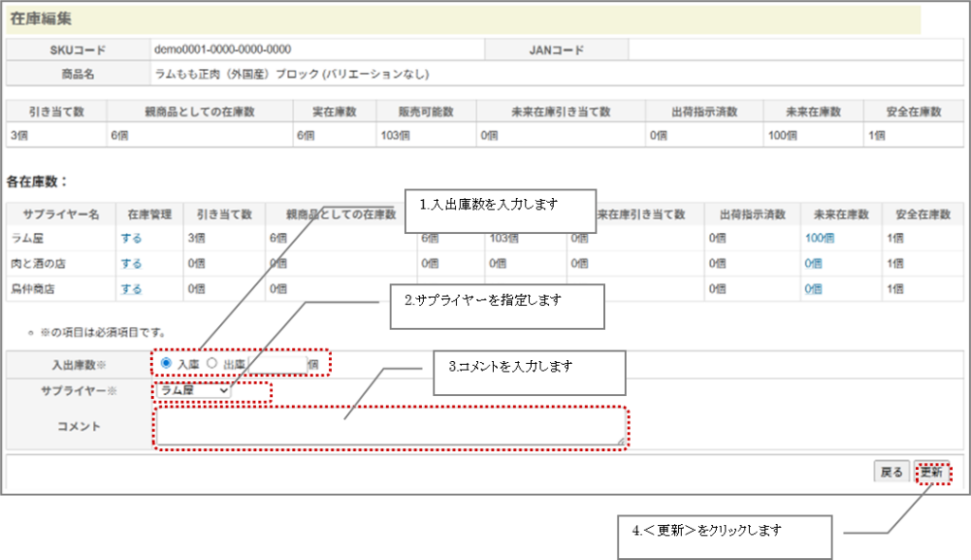Click the する link for ラム屋

pos(131,238)
